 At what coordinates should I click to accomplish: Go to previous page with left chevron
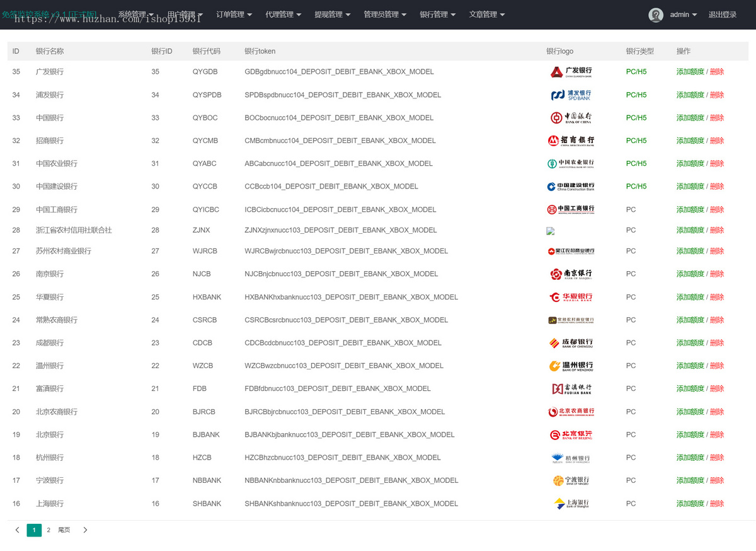tap(17, 530)
